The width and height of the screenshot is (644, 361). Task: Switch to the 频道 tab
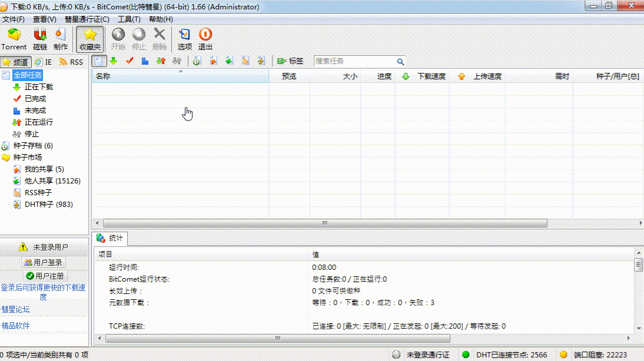[16, 62]
